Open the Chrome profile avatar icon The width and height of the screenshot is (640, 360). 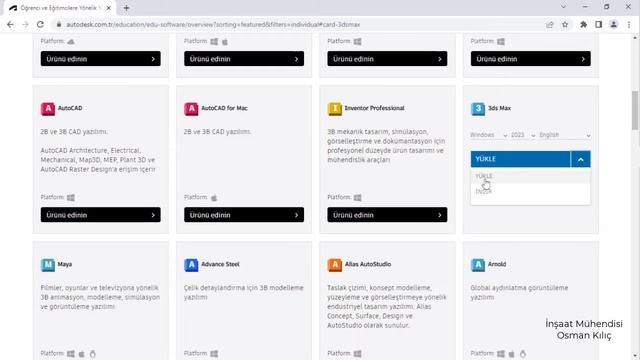[x=613, y=24]
